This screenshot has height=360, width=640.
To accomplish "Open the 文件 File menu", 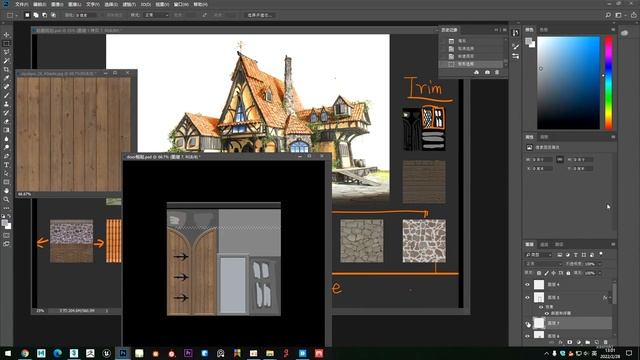I will coord(22,4).
